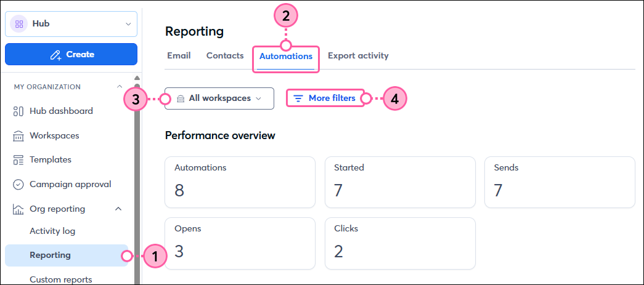Screen dimensions: 644x285
Task: Click the Performance overview heading
Action: tap(220, 135)
